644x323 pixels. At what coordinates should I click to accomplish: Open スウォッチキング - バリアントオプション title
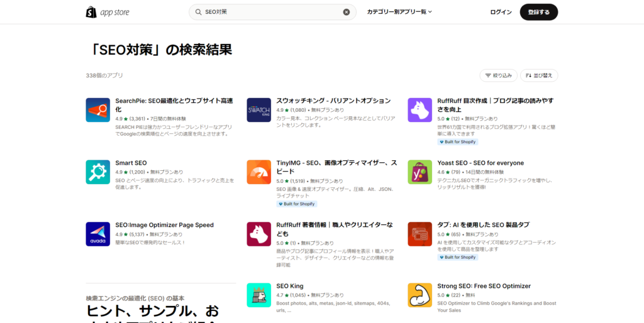(333, 101)
